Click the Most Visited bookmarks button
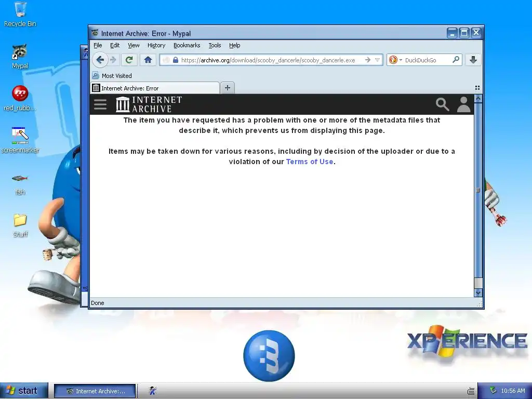This screenshot has width=532, height=399. (112, 76)
